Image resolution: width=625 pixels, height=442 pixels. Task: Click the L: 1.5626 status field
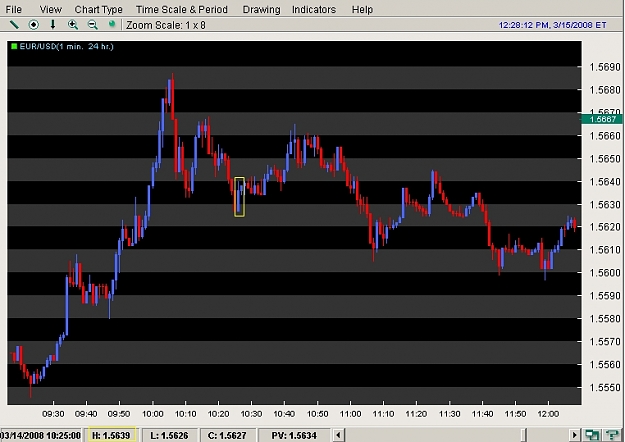click(x=169, y=435)
